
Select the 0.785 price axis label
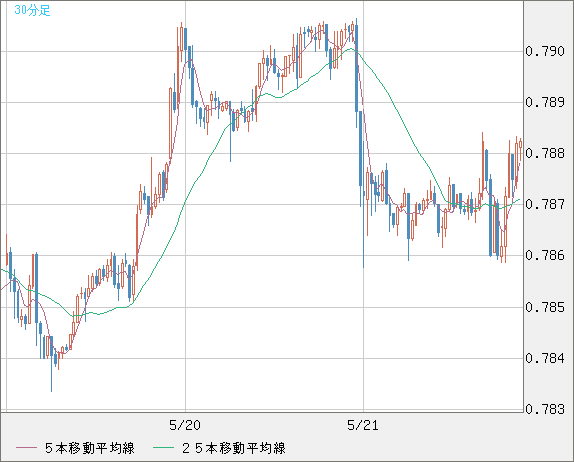point(545,307)
